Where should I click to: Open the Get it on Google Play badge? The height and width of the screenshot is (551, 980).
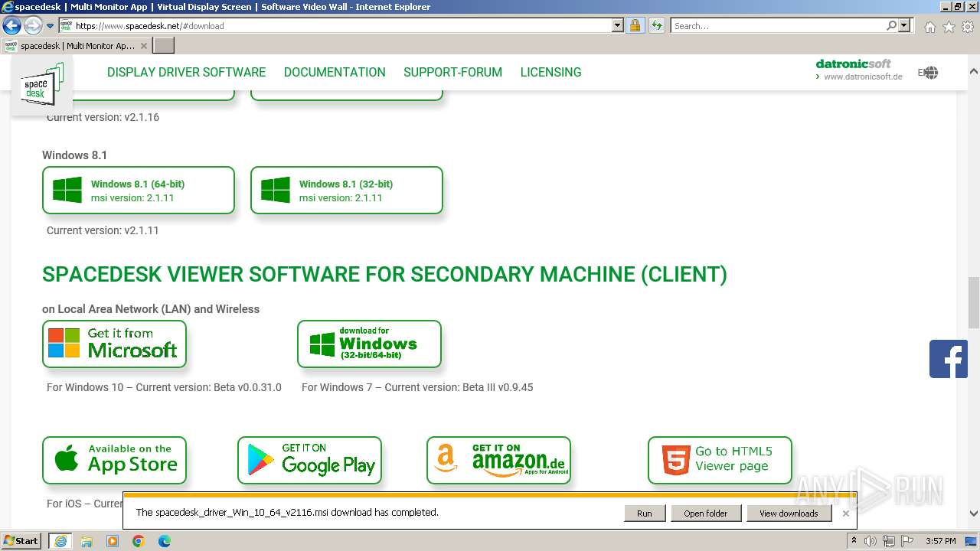point(309,460)
